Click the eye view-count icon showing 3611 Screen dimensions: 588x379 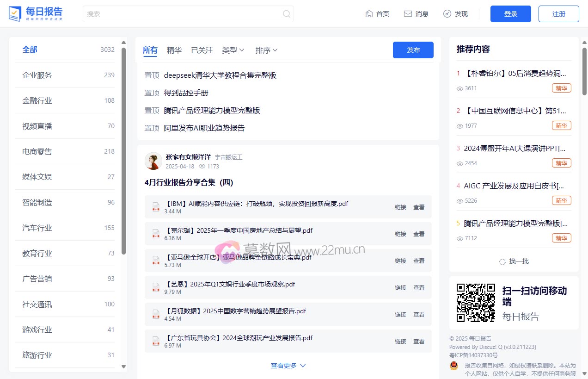(x=459, y=88)
